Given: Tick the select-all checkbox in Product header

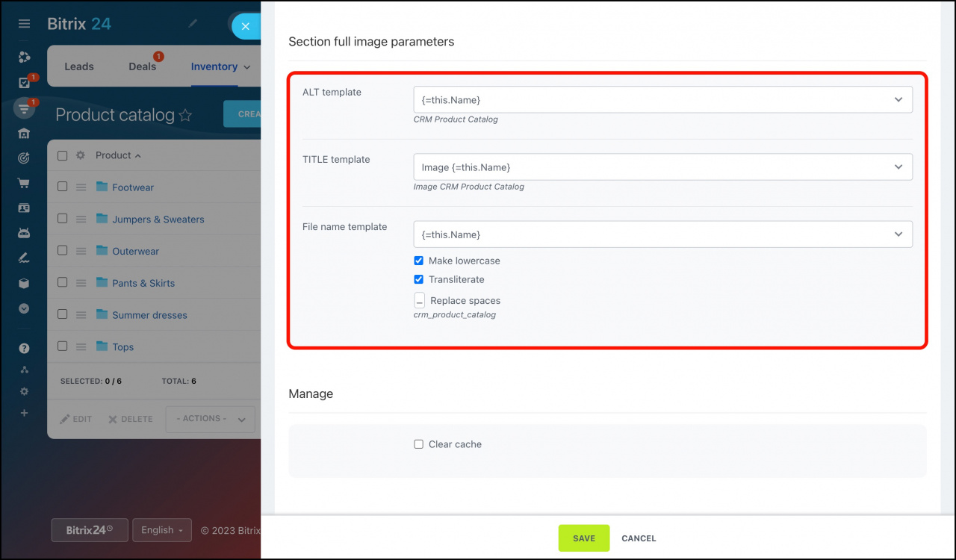Looking at the screenshot, I should (x=63, y=155).
